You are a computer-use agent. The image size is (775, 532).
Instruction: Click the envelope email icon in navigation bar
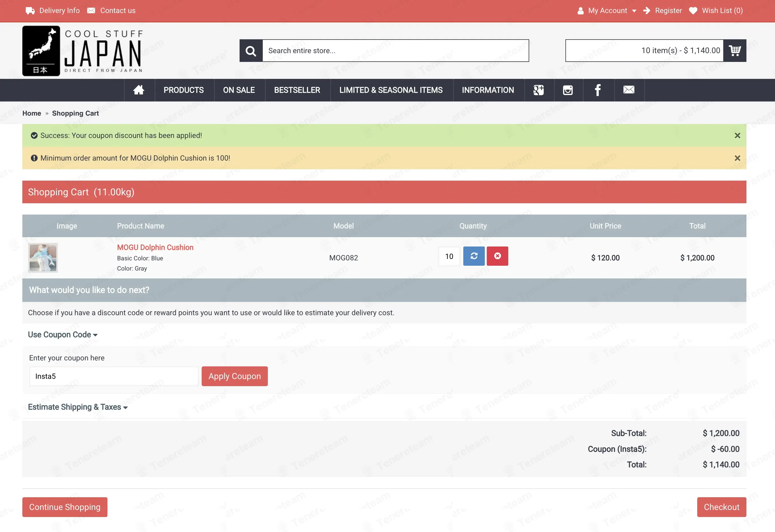628,90
